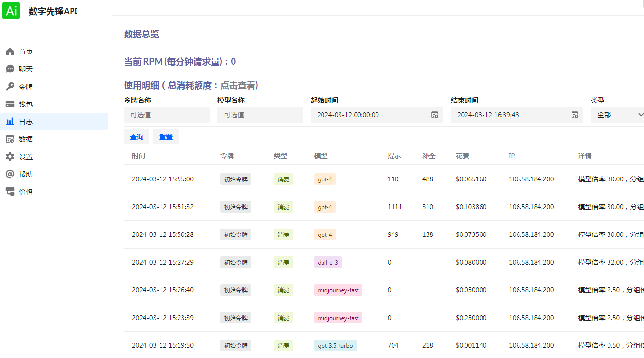
Task: Select the 日志 sidebar item
Action: pos(54,122)
